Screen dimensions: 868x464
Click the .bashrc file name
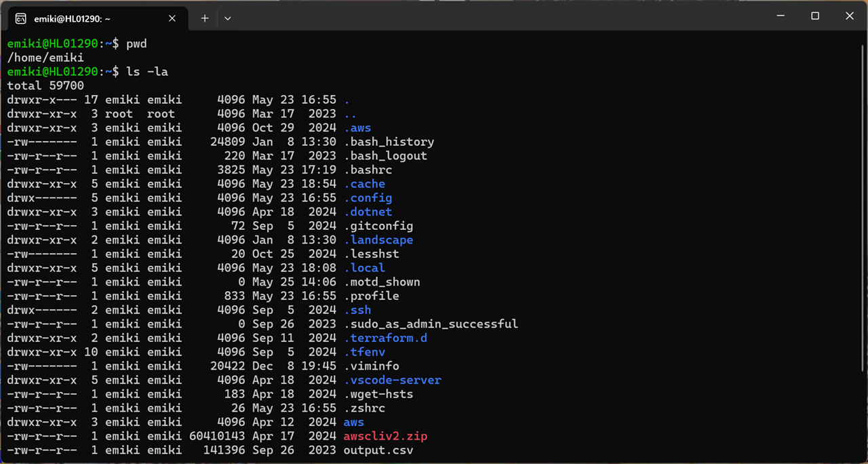tap(368, 170)
